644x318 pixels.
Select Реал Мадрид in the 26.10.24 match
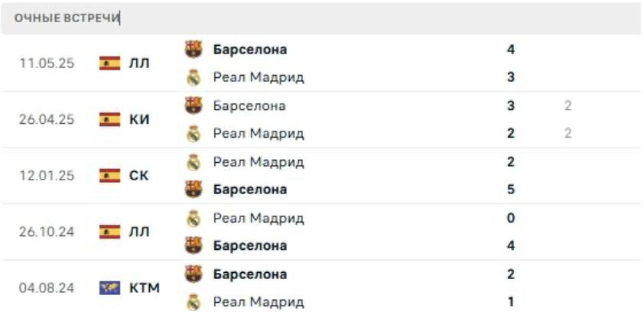click(x=259, y=219)
